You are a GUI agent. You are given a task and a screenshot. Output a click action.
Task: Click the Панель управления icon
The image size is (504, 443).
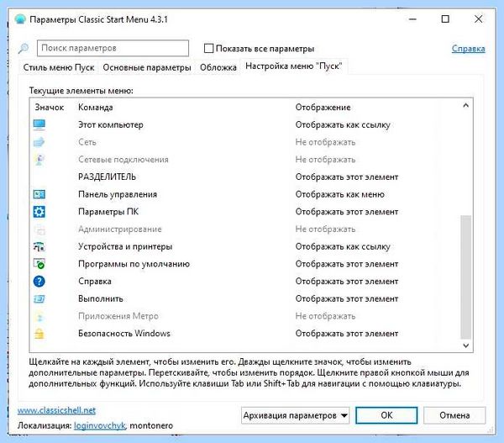point(39,194)
